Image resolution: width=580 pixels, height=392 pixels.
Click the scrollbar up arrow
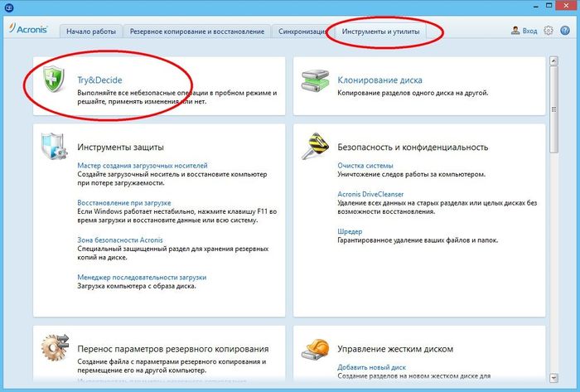coord(553,60)
